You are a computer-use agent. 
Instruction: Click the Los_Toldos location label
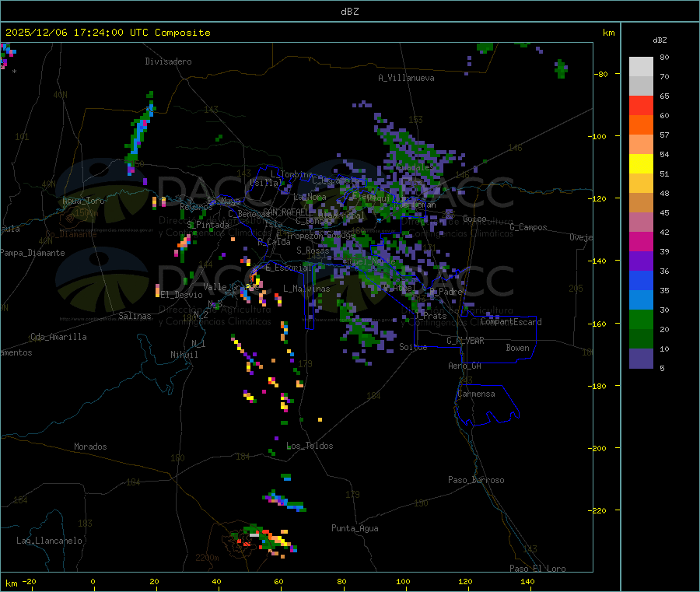coord(310,446)
